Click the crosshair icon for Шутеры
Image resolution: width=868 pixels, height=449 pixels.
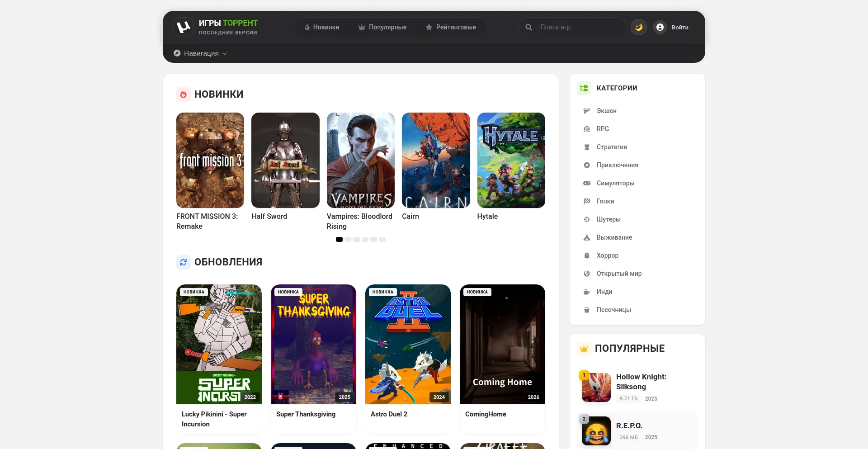click(x=587, y=219)
